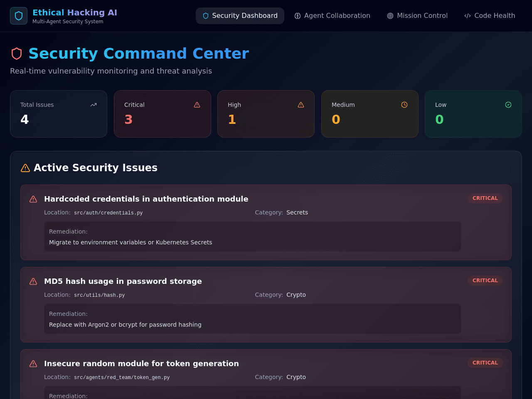
Task: Click the Ethical Hacking AI shield logo
Action: (19, 16)
